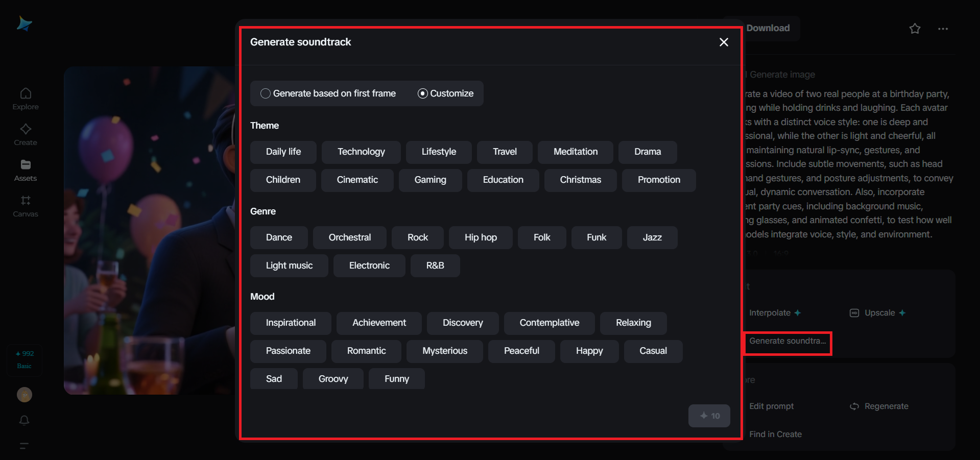980x460 pixels.
Task: Click the Regenerate option
Action: pos(879,406)
